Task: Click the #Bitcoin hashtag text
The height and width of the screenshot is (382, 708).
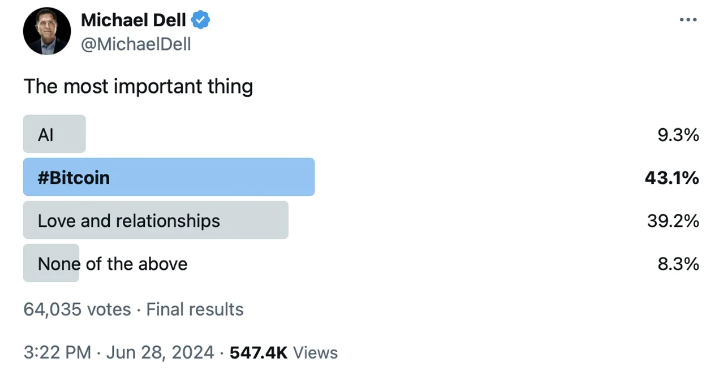Action: 74,178
